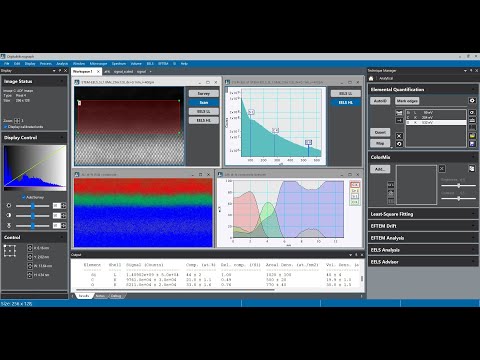Expand the EFTEM Drift section
480x360 pixels.
coord(473,226)
